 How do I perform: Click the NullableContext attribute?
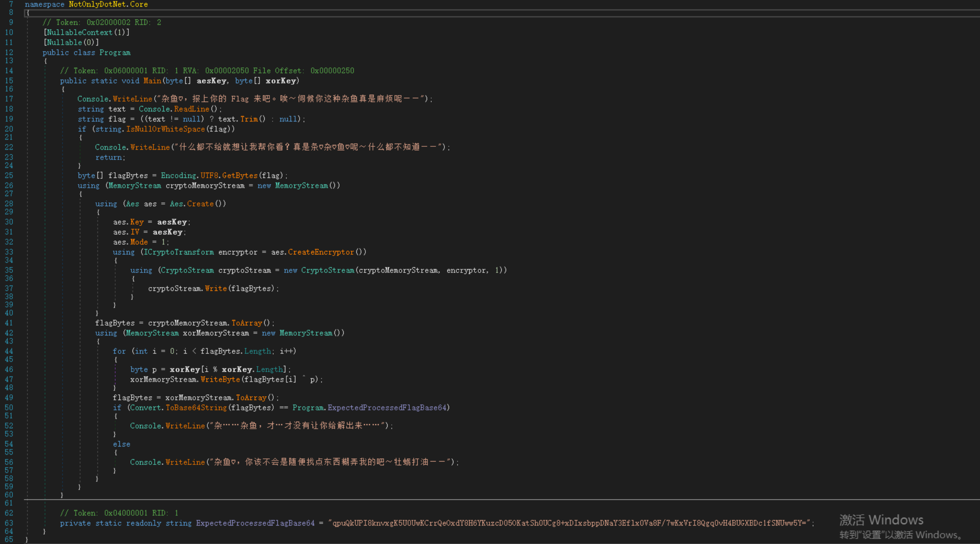pos(79,32)
